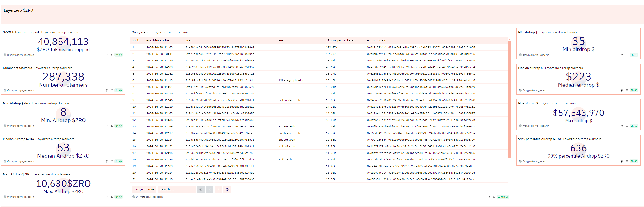Click camera icon in Median airdrop $ card
The height and width of the screenshot is (207, 644).
click(627, 90)
